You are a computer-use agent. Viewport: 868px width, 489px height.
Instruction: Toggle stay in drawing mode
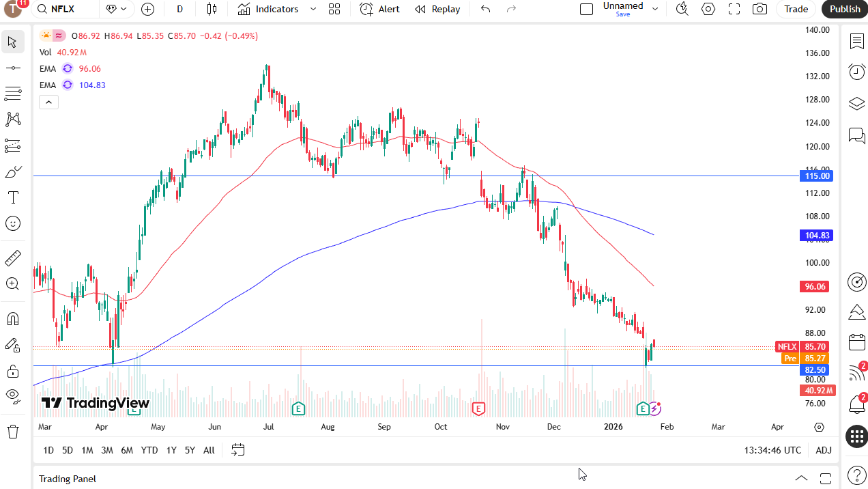click(x=12, y=345)
